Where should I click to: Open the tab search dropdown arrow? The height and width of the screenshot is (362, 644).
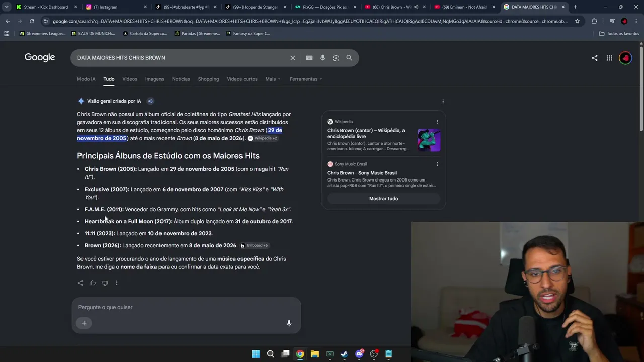7,7
